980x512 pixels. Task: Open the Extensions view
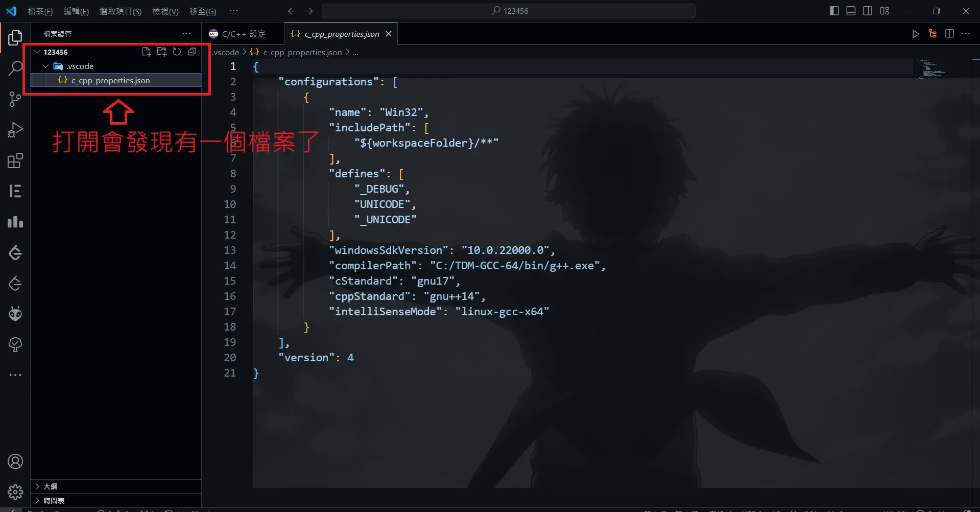(15, 160)
